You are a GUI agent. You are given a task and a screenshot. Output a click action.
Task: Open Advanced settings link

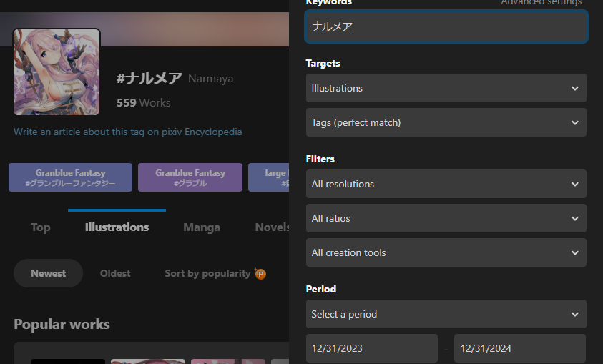click(x=541, y=2)
